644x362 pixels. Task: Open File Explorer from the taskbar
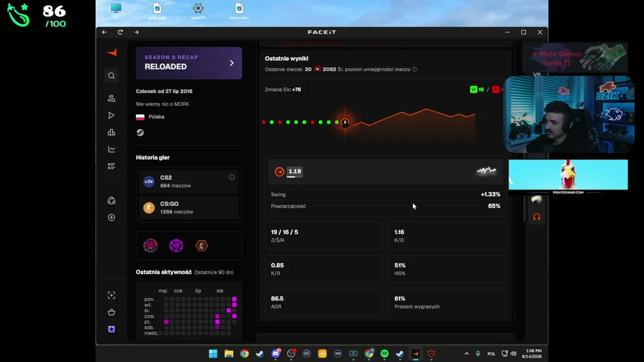[229, 353]
